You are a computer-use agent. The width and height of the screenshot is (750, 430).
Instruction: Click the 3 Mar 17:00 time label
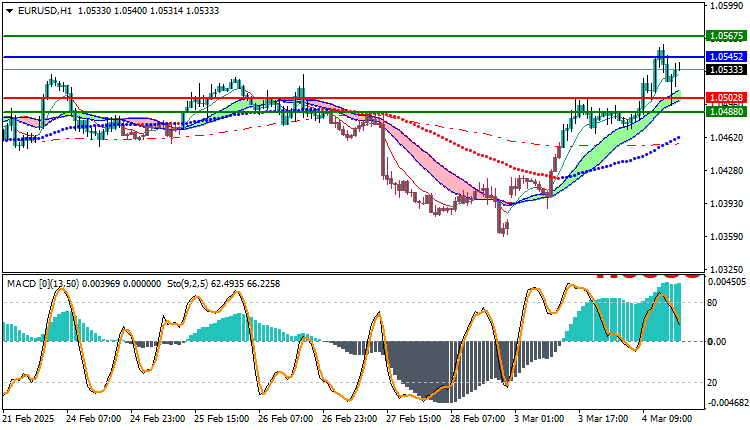click(x=603, y=419)
